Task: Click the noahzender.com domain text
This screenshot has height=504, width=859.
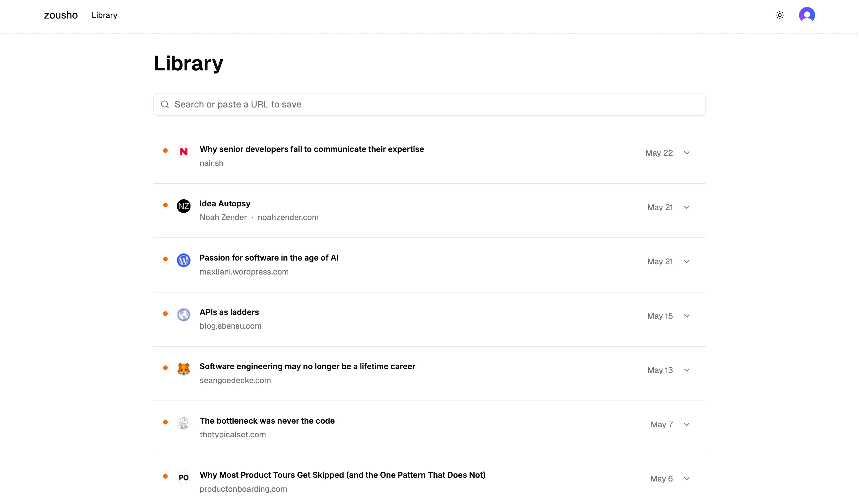Action: pyautogui.click(x=288, y=218)
